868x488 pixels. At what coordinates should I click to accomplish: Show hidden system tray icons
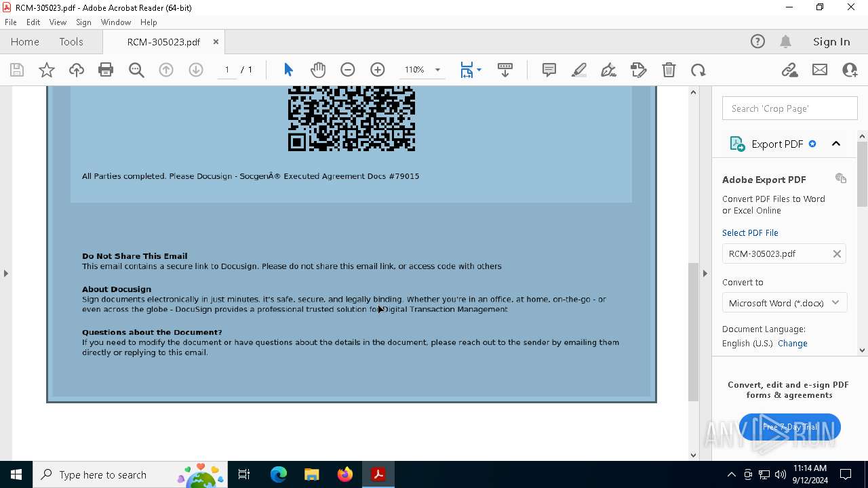tap(731, 474)
